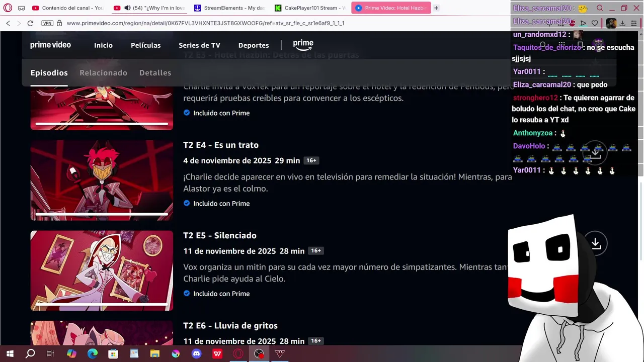Go forward with the browser forward arrow
The width and height of the screenshot is (644, 362).
coord(19,23)
